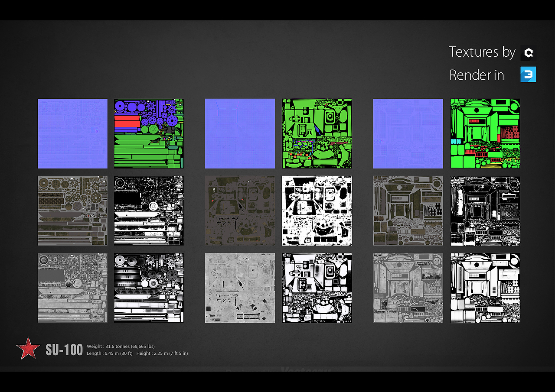Screen dimensions: 555x392
Task: View the right set's bottom-row black-and-white map
Action: click(485, 288)
